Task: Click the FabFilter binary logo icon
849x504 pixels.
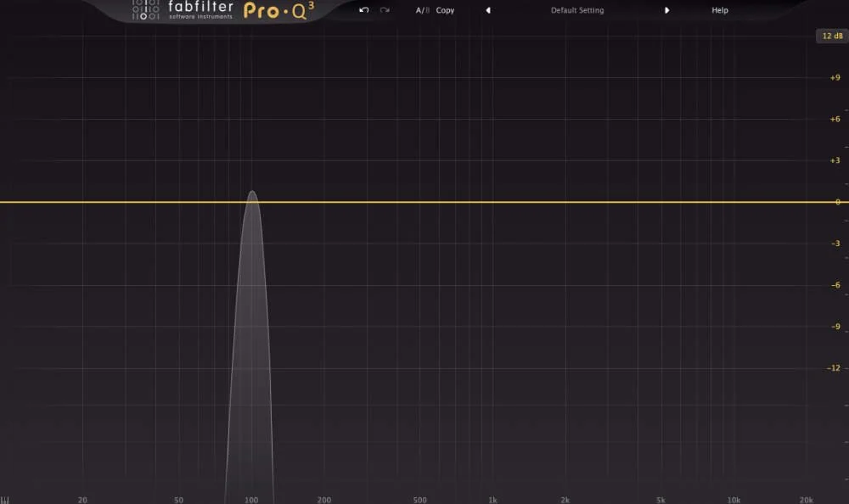Action: click(146, 9)
